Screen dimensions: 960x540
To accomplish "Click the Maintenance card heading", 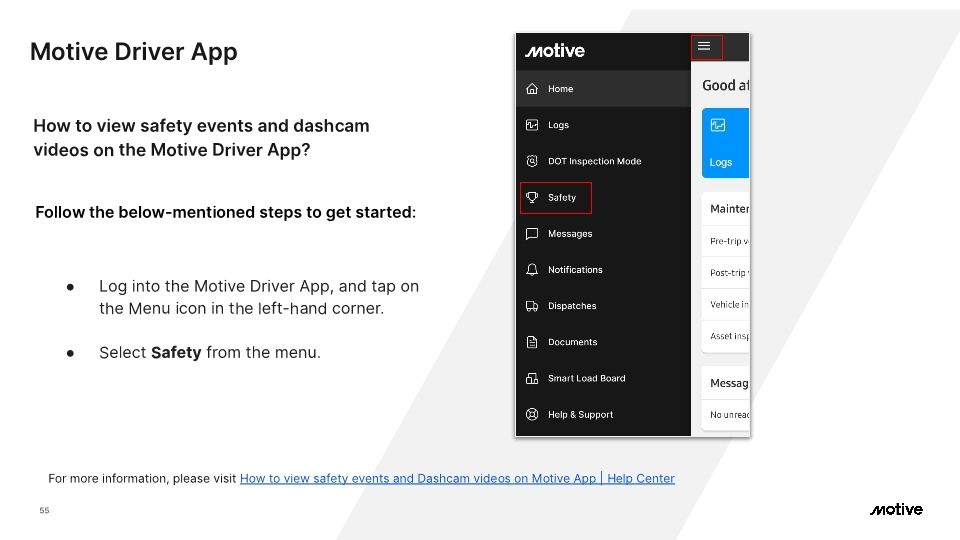I will (729, 209).
